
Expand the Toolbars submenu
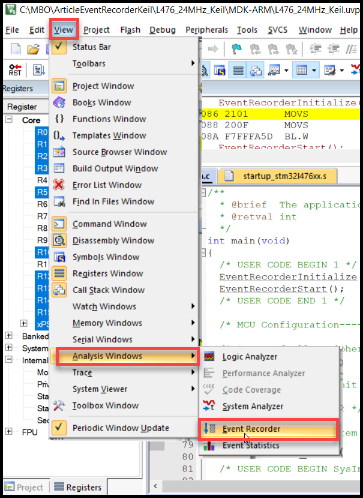(x=123, y=63)
